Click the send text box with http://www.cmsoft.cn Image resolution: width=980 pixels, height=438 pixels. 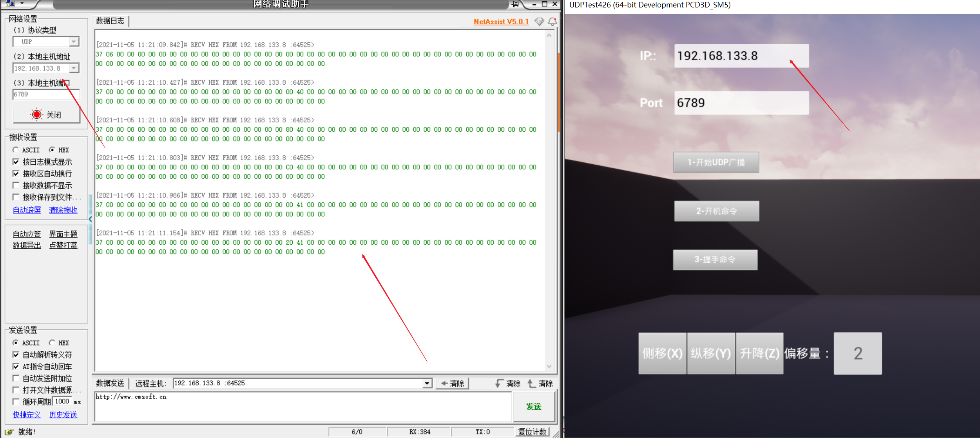coord(303,407)
